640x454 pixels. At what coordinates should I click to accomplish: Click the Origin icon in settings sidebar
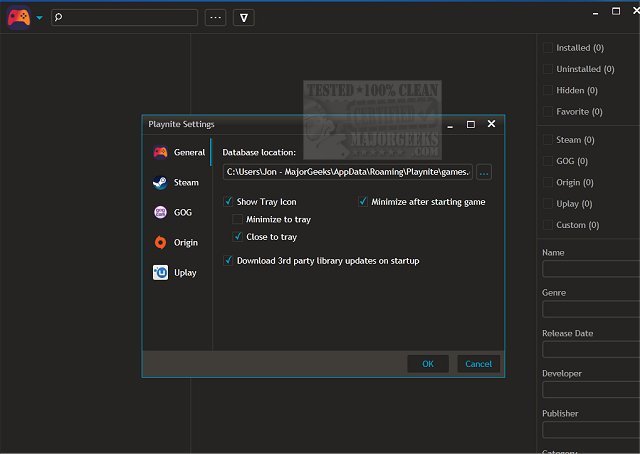point(160,242)
